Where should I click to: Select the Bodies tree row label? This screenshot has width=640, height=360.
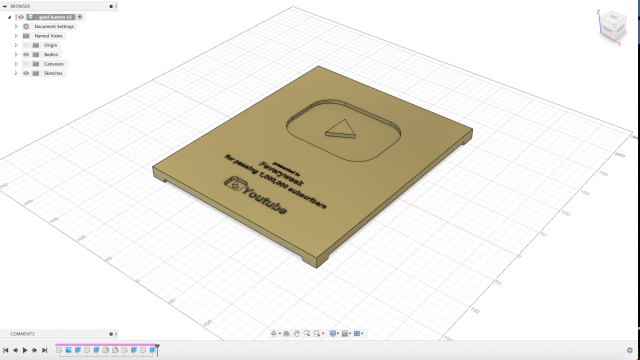(x=51, y=54)
